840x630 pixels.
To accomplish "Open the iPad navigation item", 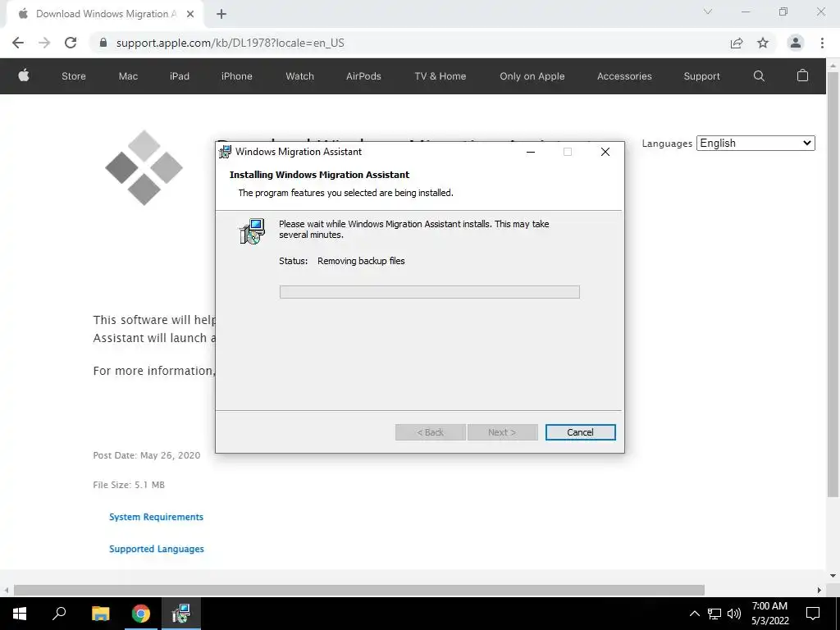I will (180, 76).
